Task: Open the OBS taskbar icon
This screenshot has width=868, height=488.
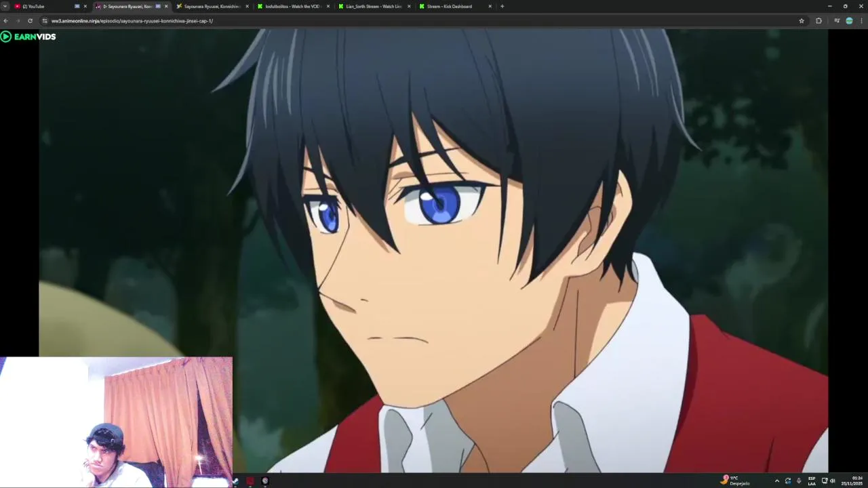Action: pyautogui.click(x=265, y=481)
